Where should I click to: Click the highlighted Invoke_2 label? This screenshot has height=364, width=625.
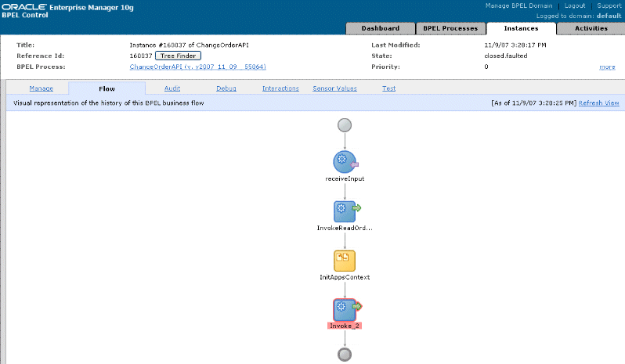pos(345,326)
